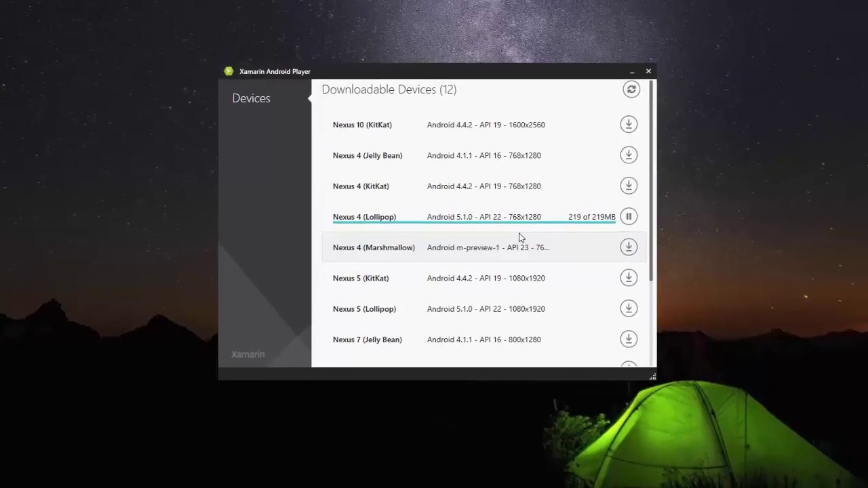This screenshot has height=488, width=868.
Task: Select the Nexus 7 (Jelly Bean) device name
Action: tap(368, 340)
